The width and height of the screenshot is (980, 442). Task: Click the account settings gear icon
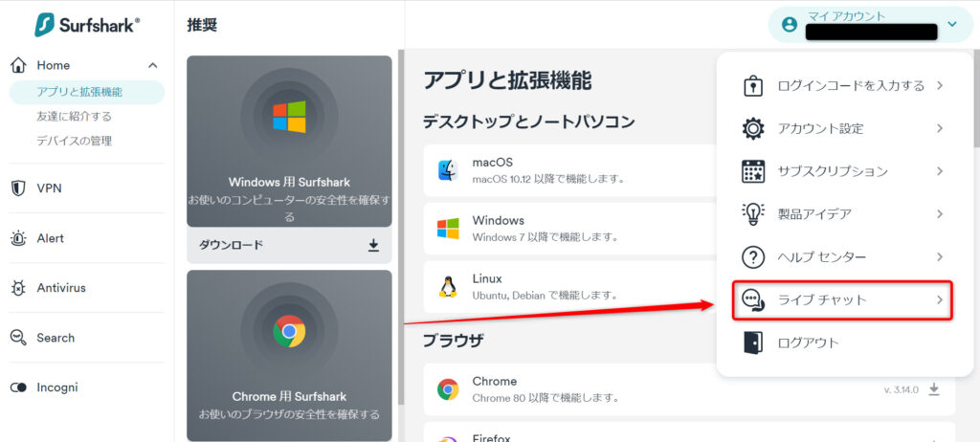(x=753, y=129)
